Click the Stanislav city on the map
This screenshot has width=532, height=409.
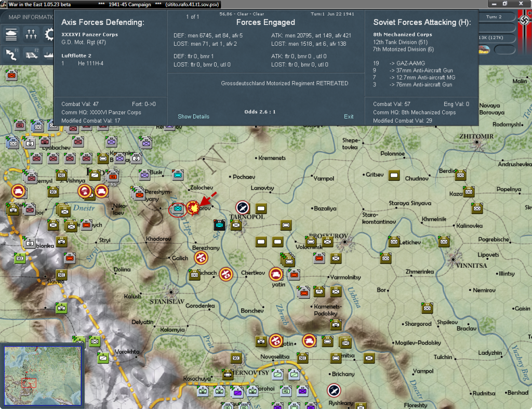[171, 292]
